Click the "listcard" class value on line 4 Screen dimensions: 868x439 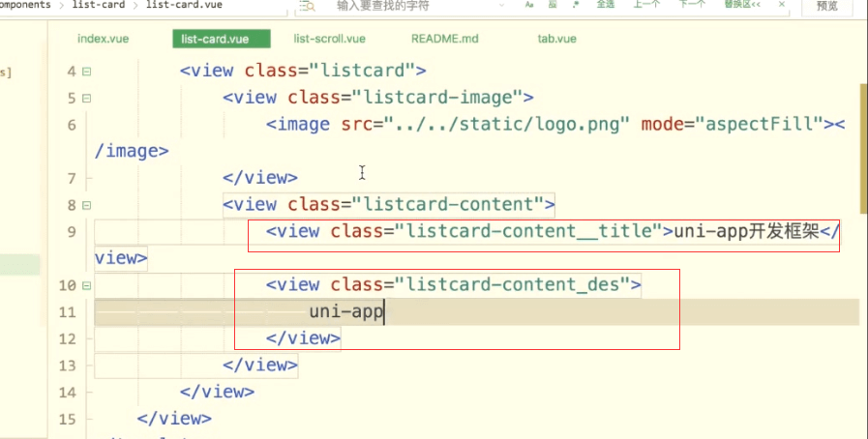point(362,71)
